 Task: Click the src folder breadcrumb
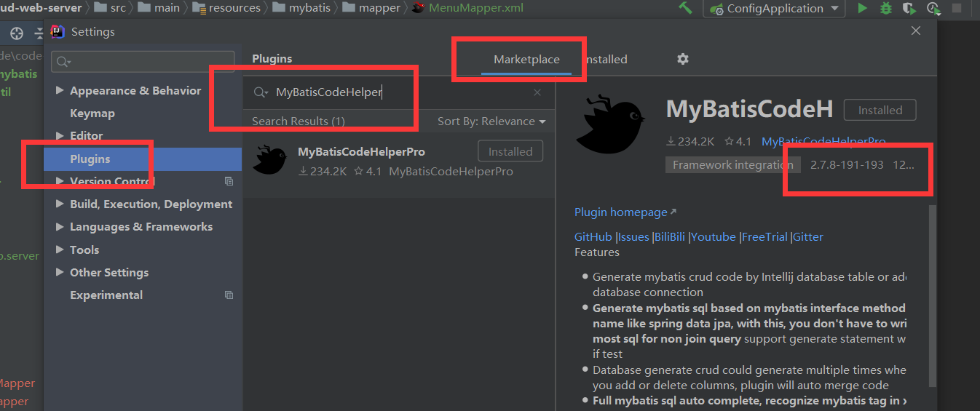110,8
